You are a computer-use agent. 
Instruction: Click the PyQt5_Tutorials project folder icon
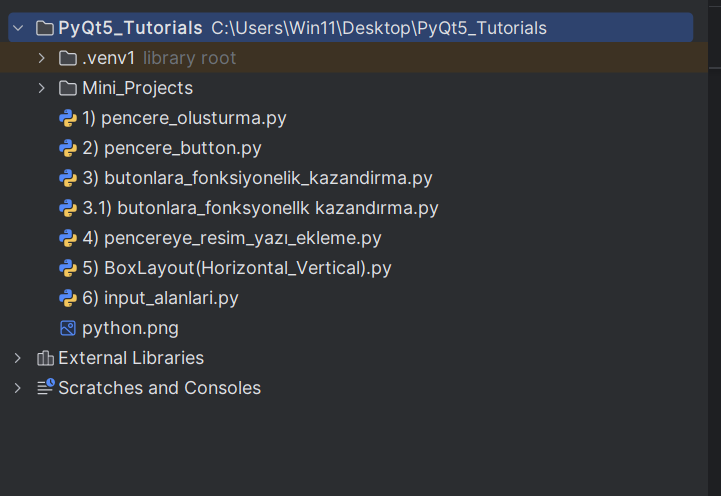coord(44,28)
